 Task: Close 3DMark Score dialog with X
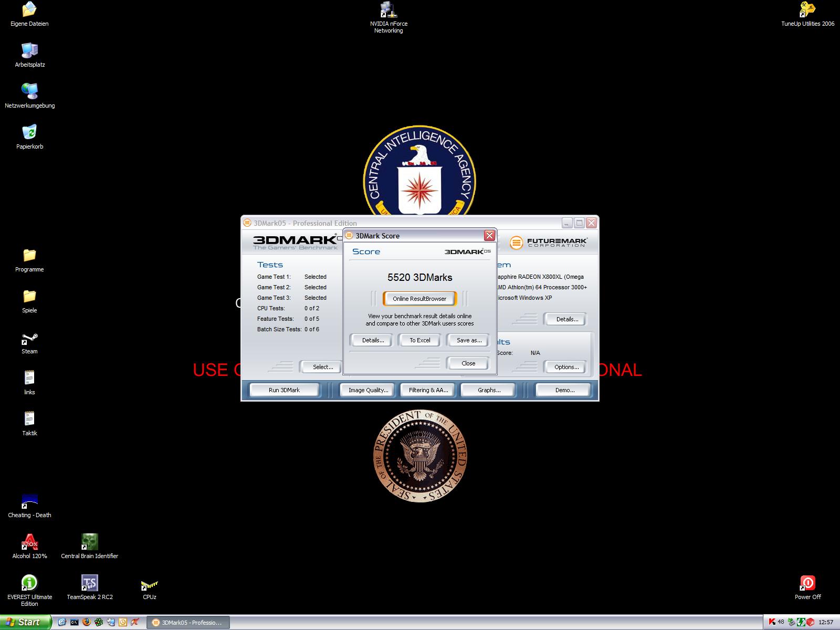point(489,235)
